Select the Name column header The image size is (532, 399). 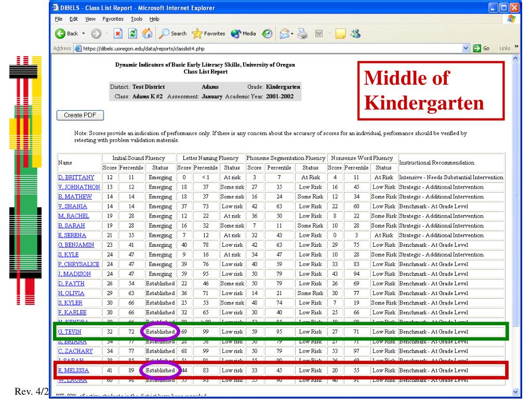point(65,163)
